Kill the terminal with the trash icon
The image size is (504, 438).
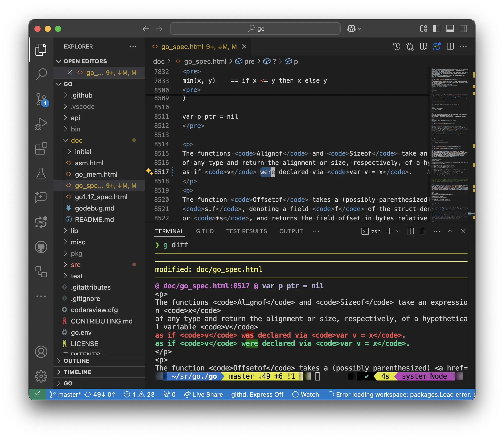tap(423, 231)
